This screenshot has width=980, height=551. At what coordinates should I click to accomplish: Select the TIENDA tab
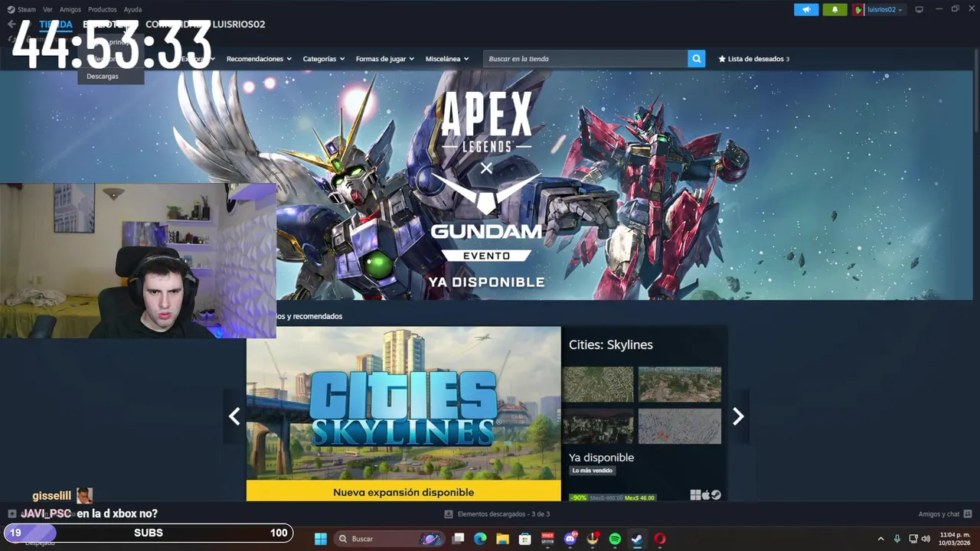(x=56, y=24)
